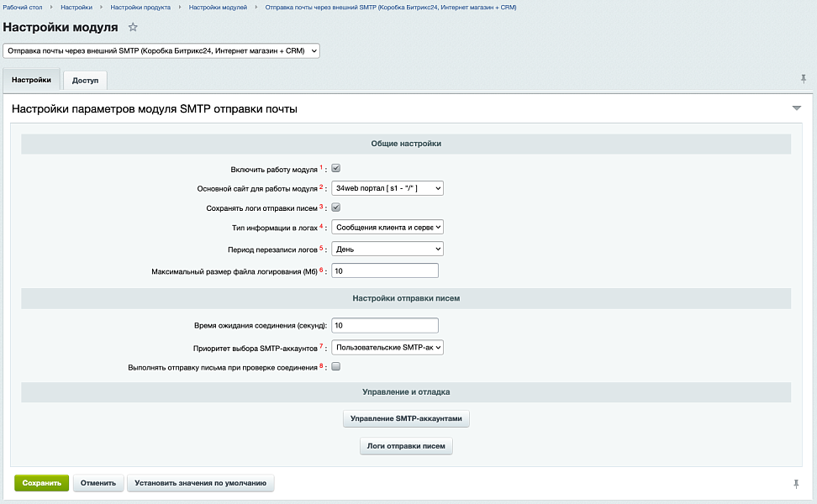Open the module selector dropdown at top
This screenshot has width=817, height=504.
(x=161, y=51)
